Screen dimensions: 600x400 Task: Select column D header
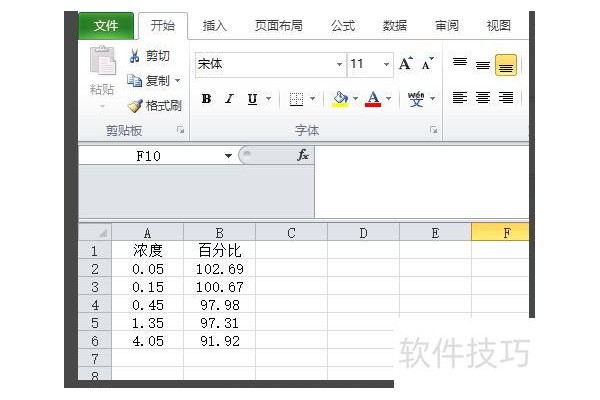coord(363,232)
